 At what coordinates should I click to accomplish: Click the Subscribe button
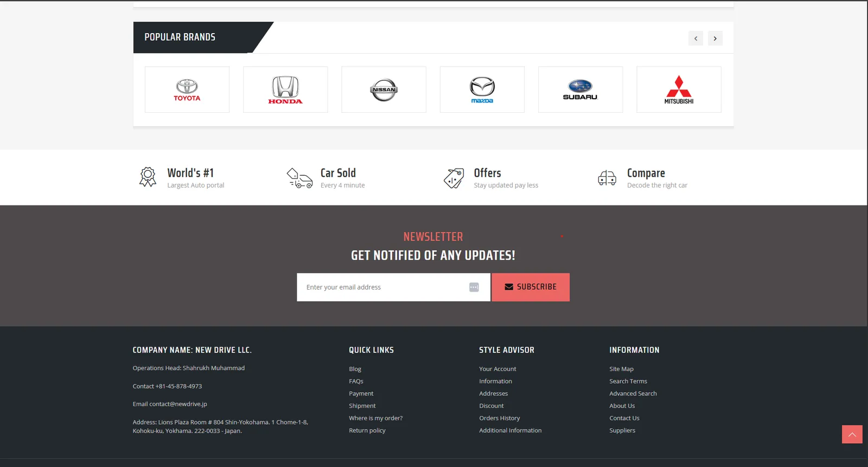click(531, 287)
